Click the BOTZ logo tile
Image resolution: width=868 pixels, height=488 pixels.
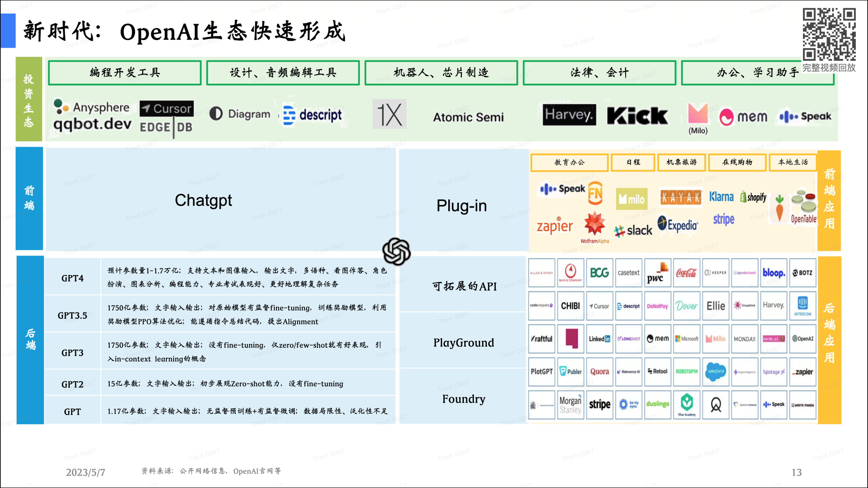[x=803, y=273]
